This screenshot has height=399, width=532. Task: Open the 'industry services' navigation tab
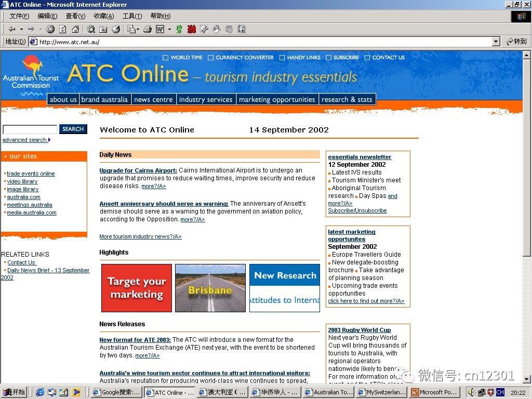(206, 99)
